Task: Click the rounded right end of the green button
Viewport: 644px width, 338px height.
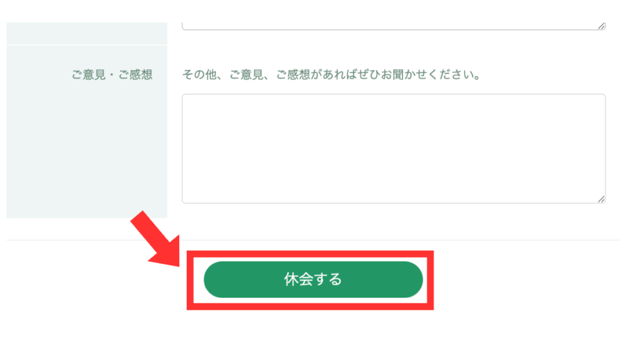Action: pyautogui.click(x=413, y=280)
